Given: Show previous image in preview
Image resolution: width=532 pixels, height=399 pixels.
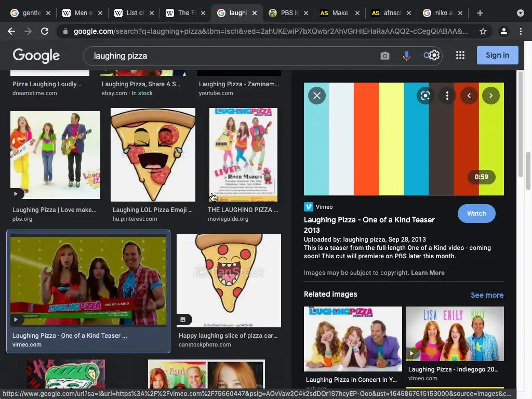Looking at the screenshot, I should (469, 96).
